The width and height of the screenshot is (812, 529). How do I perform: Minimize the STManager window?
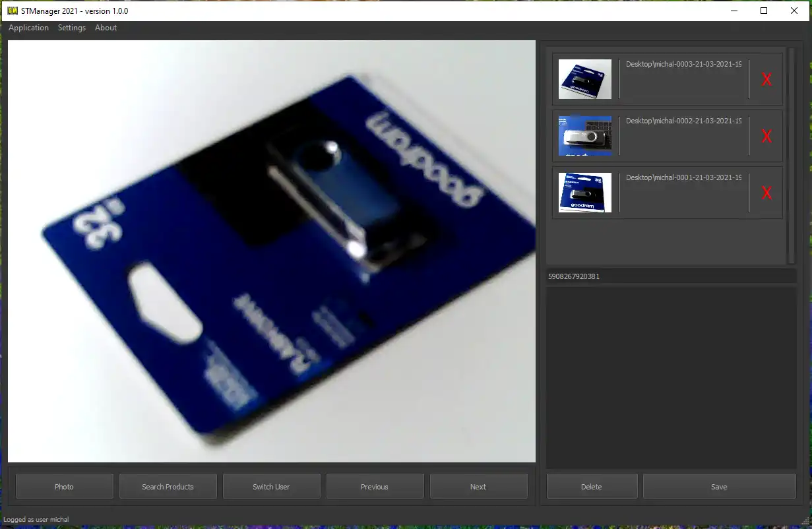click(x=734, y=11)
